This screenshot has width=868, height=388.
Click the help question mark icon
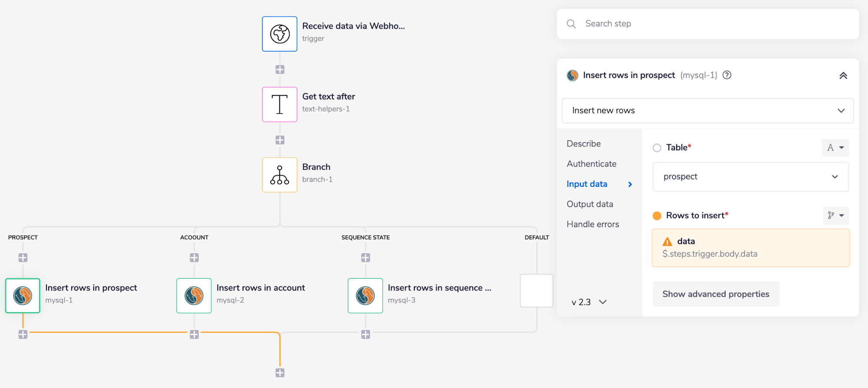pos(727,75)
